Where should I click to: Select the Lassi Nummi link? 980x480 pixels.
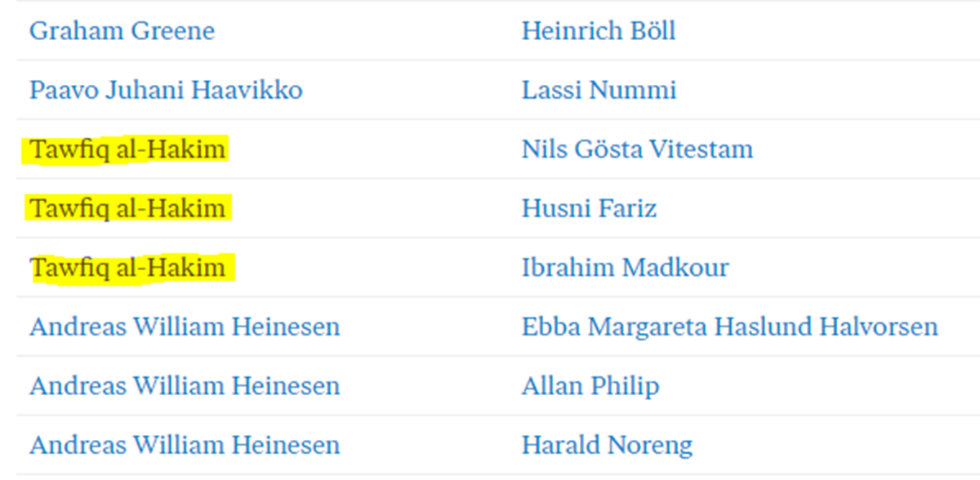click(x=599, y=90)
